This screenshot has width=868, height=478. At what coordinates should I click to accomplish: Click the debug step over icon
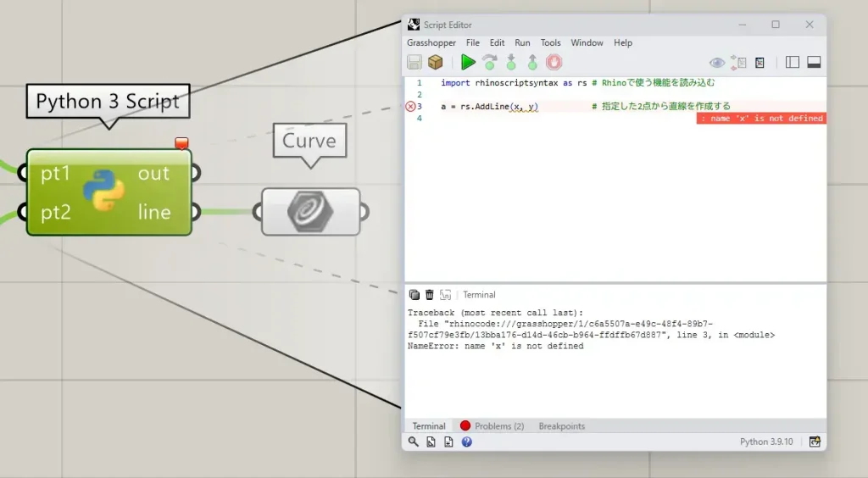pyautogui.click(x=490, y=62)
